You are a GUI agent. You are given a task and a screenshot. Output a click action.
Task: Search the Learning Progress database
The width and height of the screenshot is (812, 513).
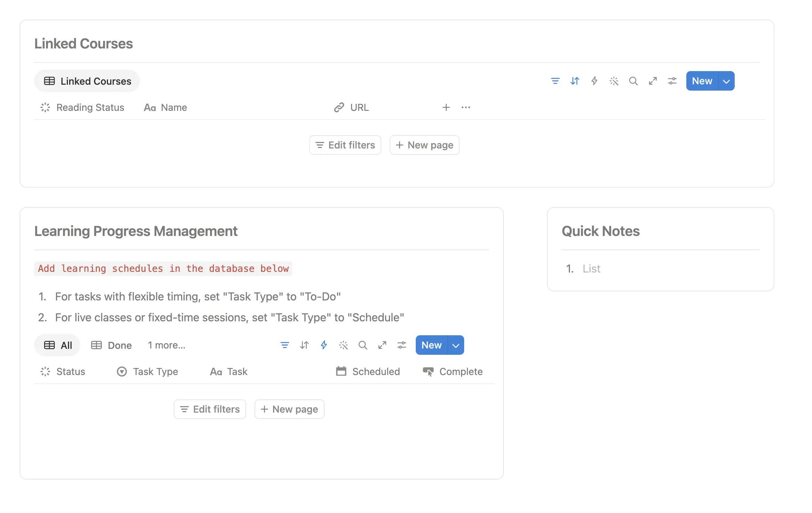[x=363, y=345]
